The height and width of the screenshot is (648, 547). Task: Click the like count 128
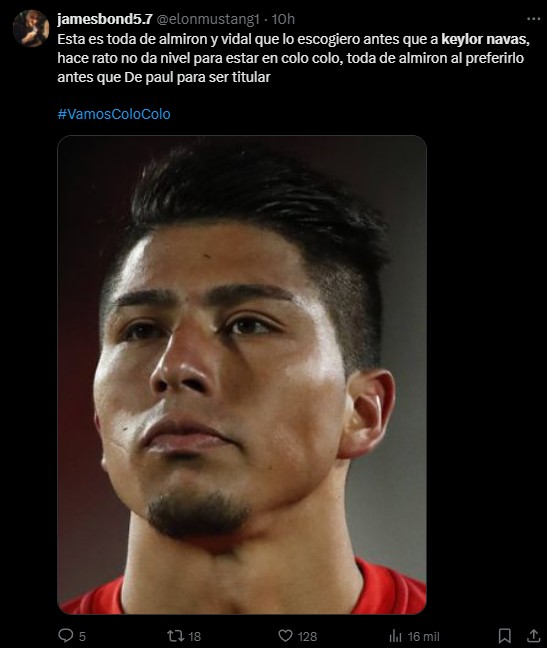(x=307, y=636)
